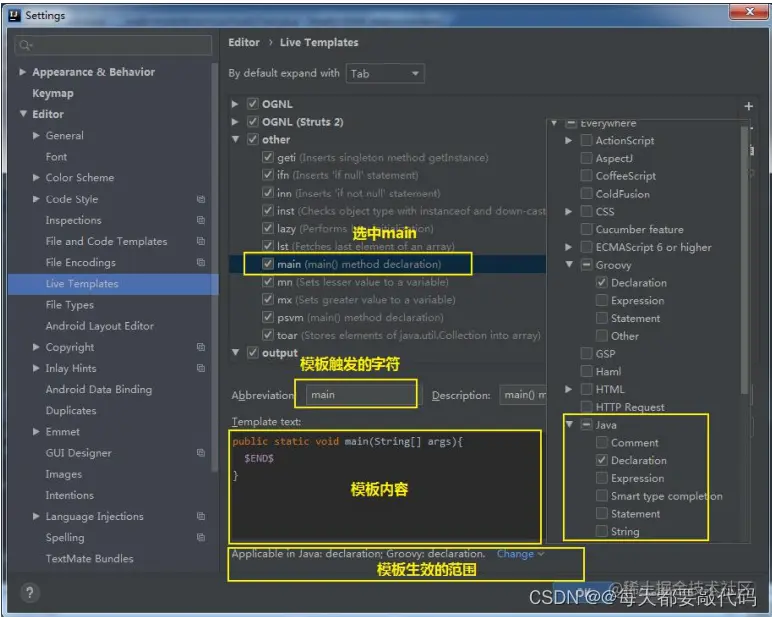Image resolution: width=772 pixels, height=617 pixels.
Task: Open Android Layout Editor settings
Action: click(99, 326)
